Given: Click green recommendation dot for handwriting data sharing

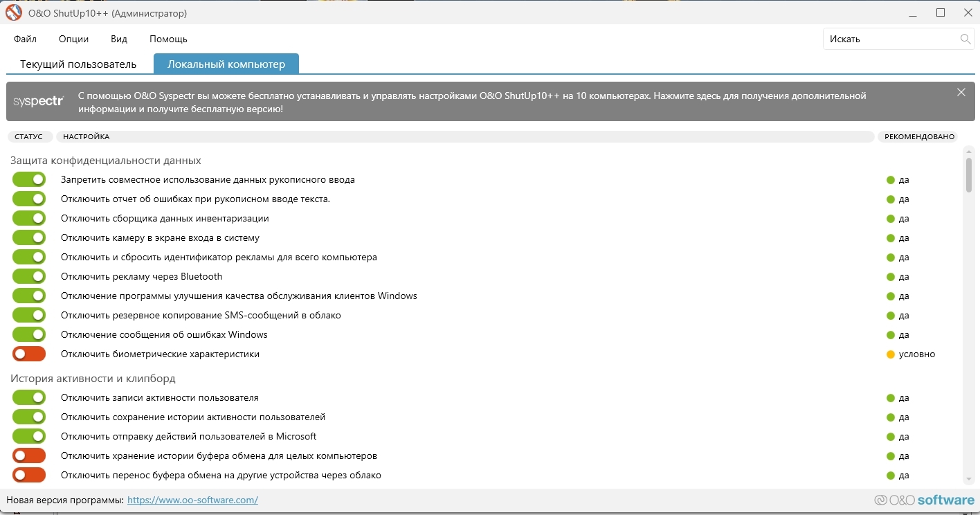Looking at the screenshot, I should point(891,180).
